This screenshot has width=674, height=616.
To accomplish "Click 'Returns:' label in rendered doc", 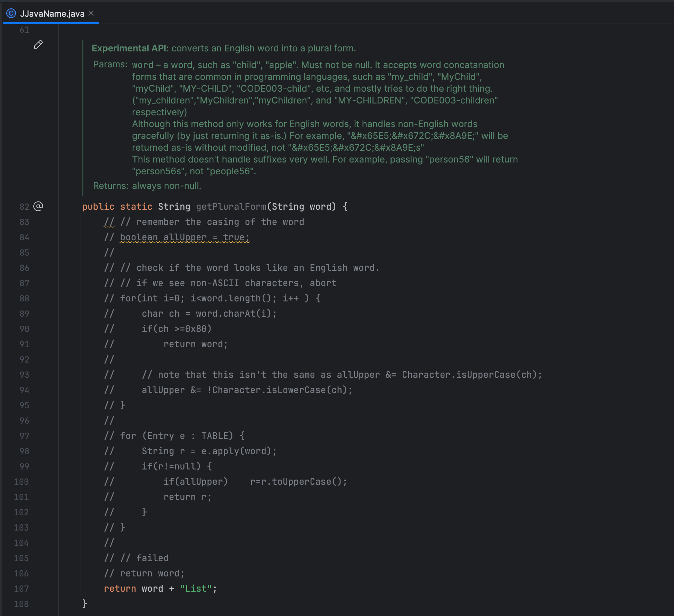I will point(111,186).
